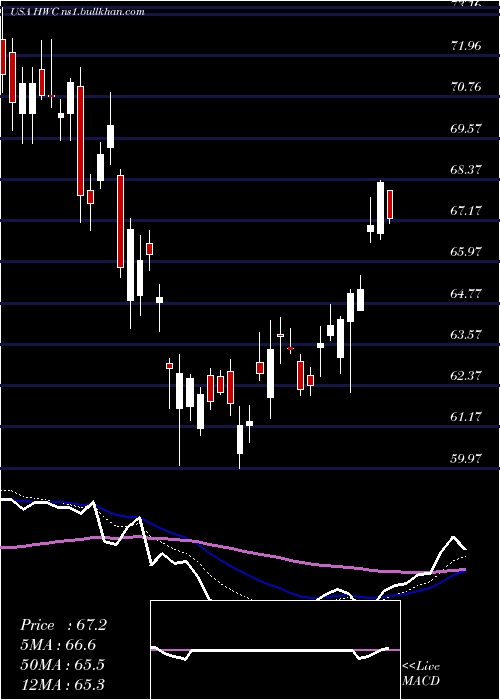Click the '<<Live MACD' label
Viewport: 500px width, 700px height.
(x=421, y=674)
